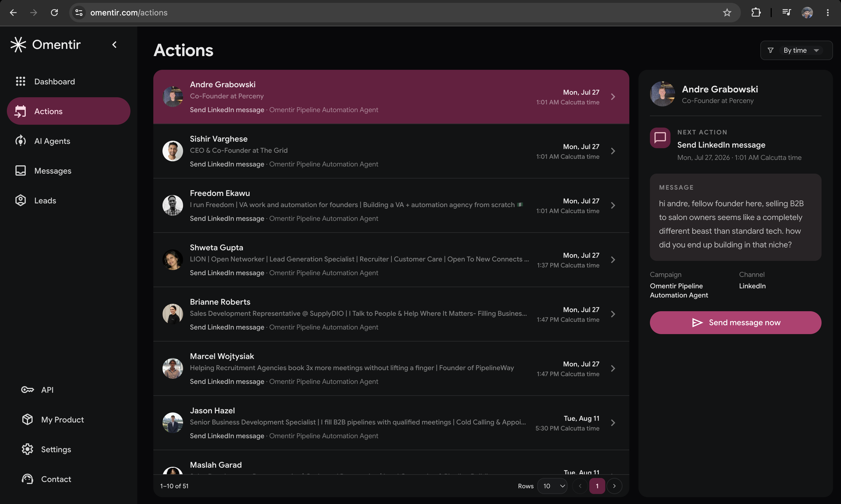Open the Contact link in sidebar
The image size is (841, 504).
69,479
